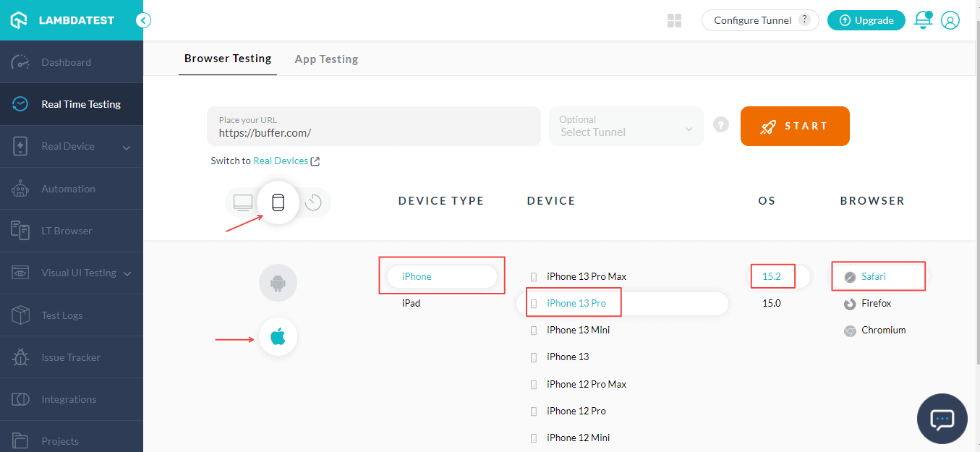The height and width of the screenshot is (452, 980).
Task: Follow the Real Devices link
Action: pyautogui.click(x=281, y=161)
